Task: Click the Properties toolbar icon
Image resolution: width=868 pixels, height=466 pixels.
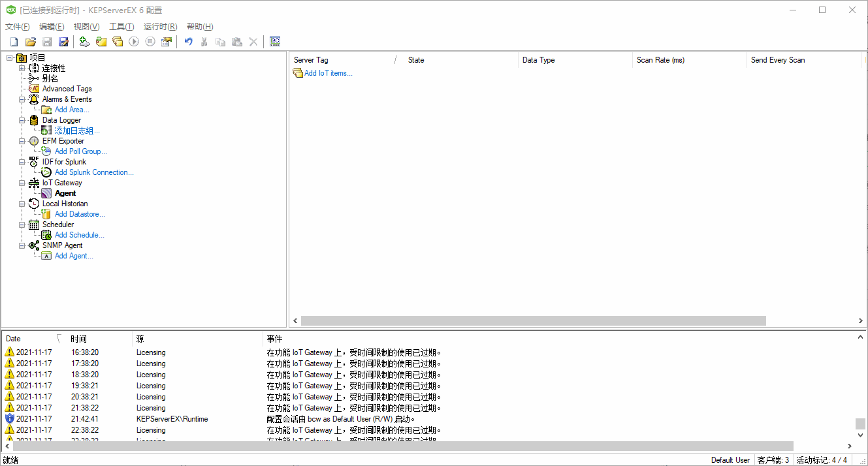Action: pos(167,42)
